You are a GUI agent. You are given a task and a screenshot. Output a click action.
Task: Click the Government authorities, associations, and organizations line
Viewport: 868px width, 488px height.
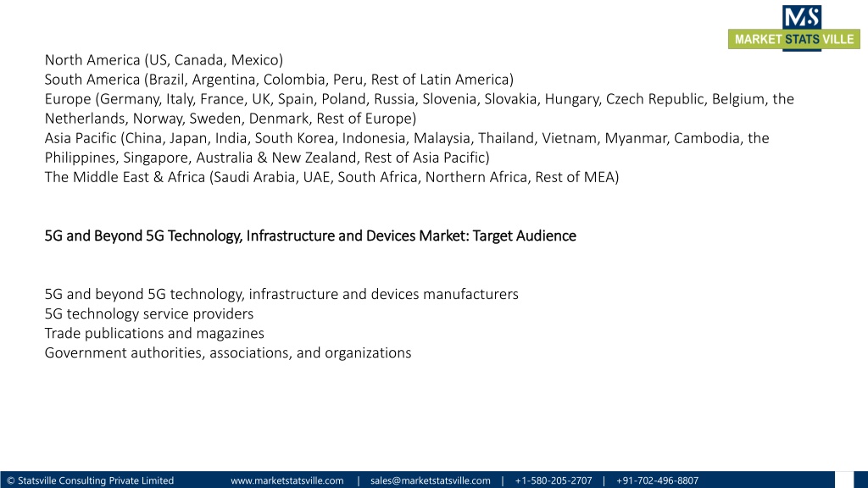[227, 353]
